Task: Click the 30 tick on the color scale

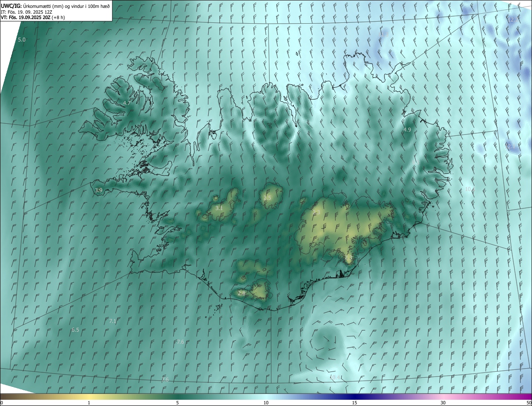Action: click(443, 403)
